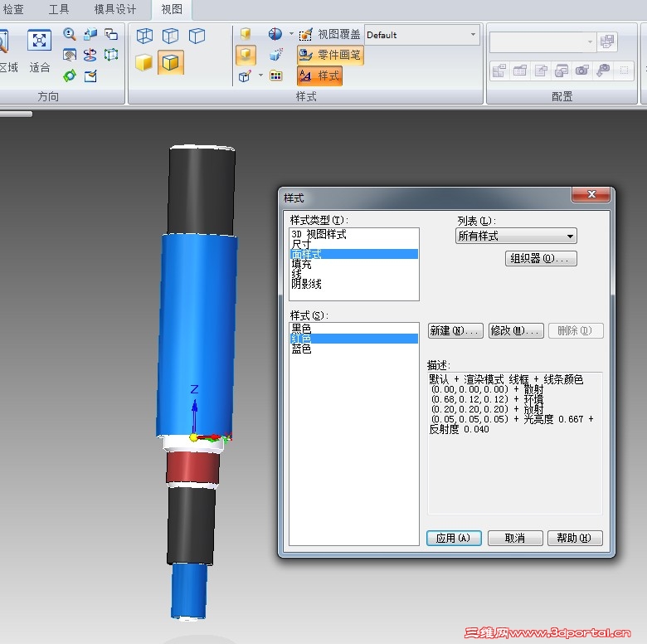The image size is (647, 644).
Task: Select 面样式 in the style type list
Action: pyautogui.click(x=353, y=254)
